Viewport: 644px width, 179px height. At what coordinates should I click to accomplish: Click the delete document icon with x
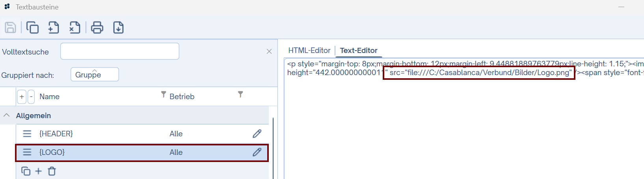click(x=74, y=28)
